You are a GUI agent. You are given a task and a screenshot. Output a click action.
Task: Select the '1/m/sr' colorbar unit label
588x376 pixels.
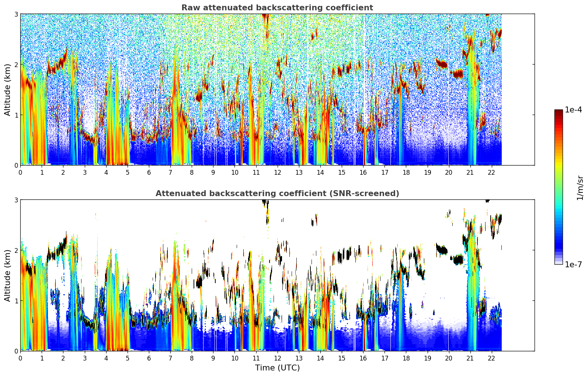580,187
